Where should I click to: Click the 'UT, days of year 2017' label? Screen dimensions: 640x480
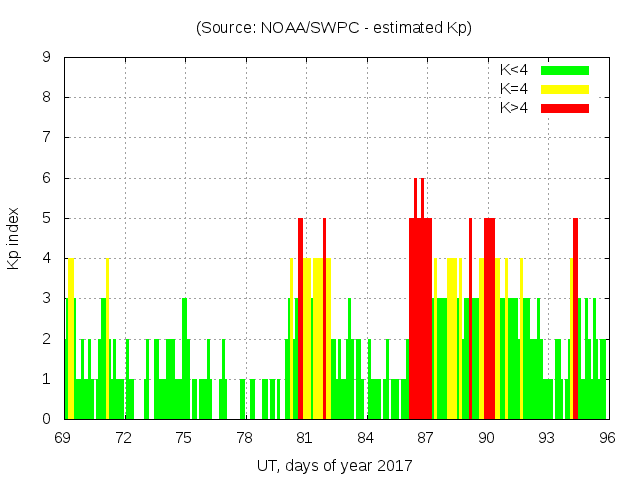tap(334, 465)
